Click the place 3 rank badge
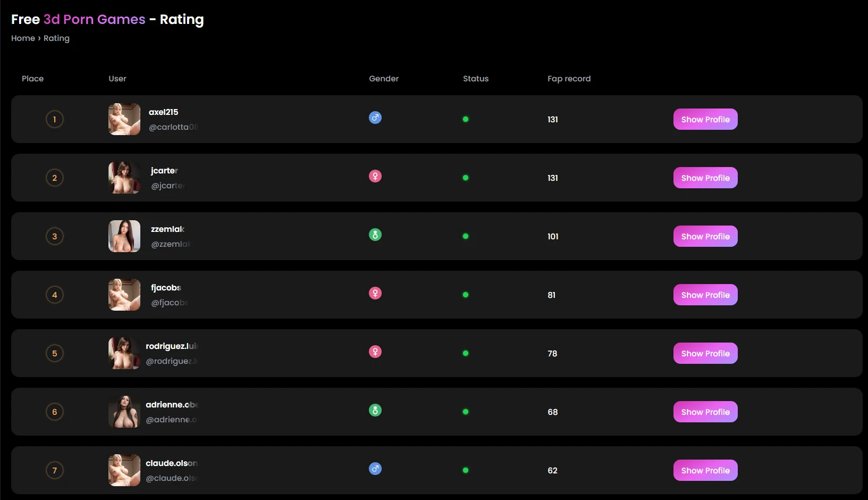The image size is (868, 500). point(55,236)
